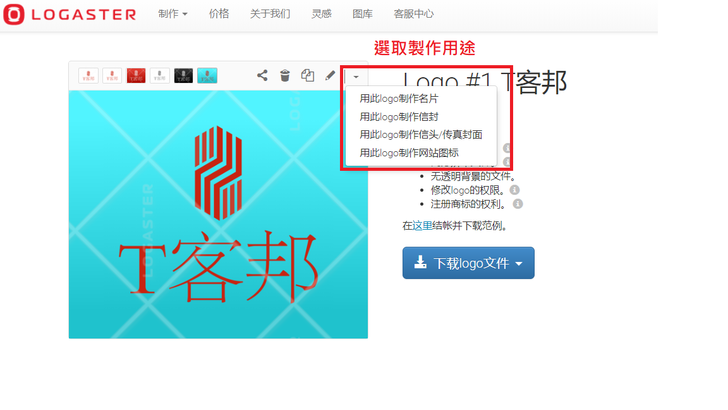Choose the black background logo thumbnail
The width and height of the screenshot is (728, 410).
point(183,75)
